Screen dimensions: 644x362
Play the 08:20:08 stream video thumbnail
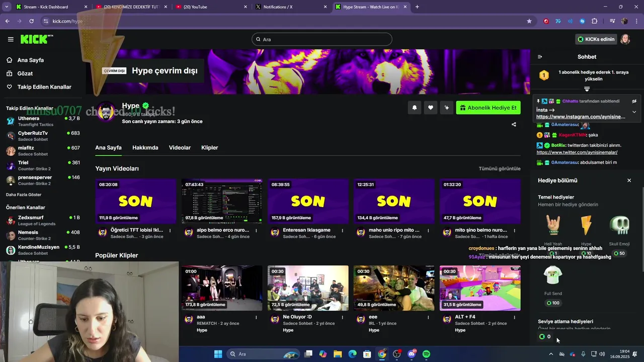[x=135, y=201]
